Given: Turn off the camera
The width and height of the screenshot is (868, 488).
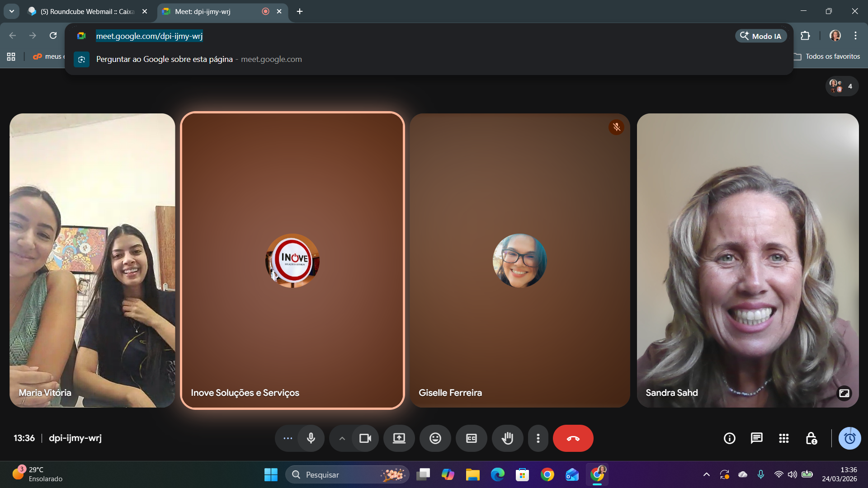Looking at the screenshot, I should click(x=365, y=438).
